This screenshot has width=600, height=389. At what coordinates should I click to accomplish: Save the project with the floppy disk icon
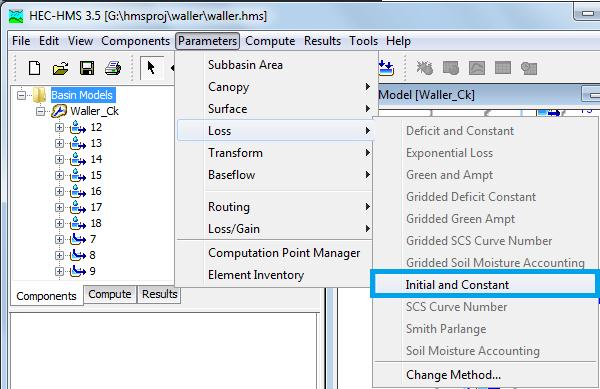pos(87,68)
